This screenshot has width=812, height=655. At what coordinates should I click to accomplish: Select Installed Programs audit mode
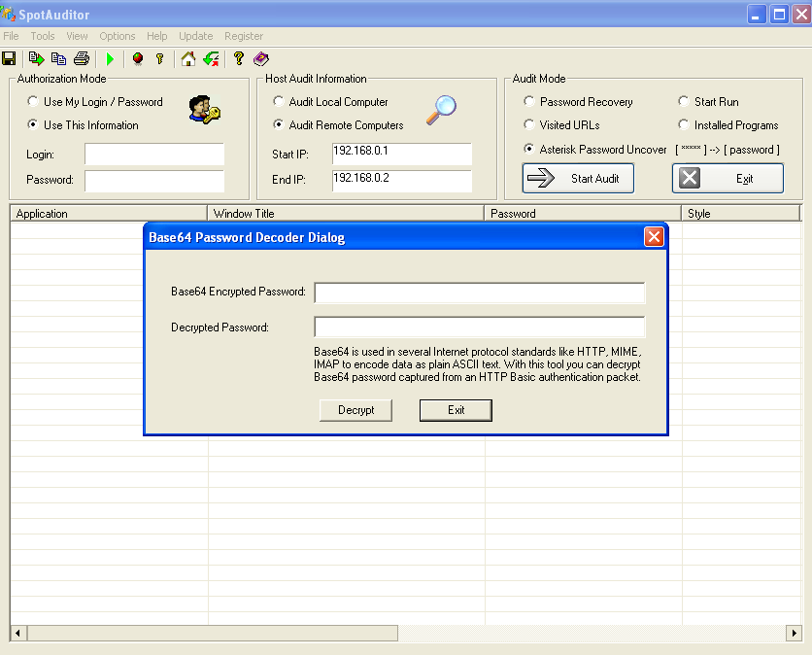[728, 125]
